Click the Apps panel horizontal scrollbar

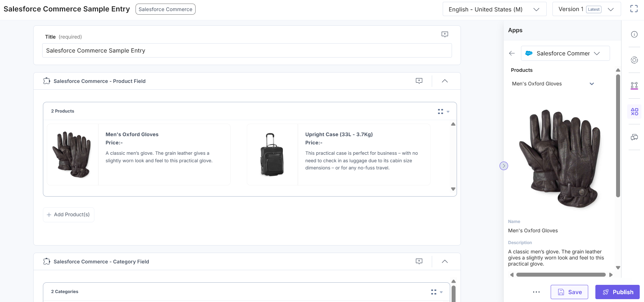click(561, 275)
